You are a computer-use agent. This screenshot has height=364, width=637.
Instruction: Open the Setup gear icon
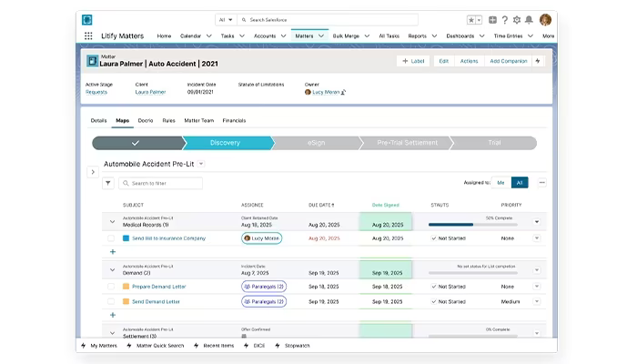[x=517, y=19]
